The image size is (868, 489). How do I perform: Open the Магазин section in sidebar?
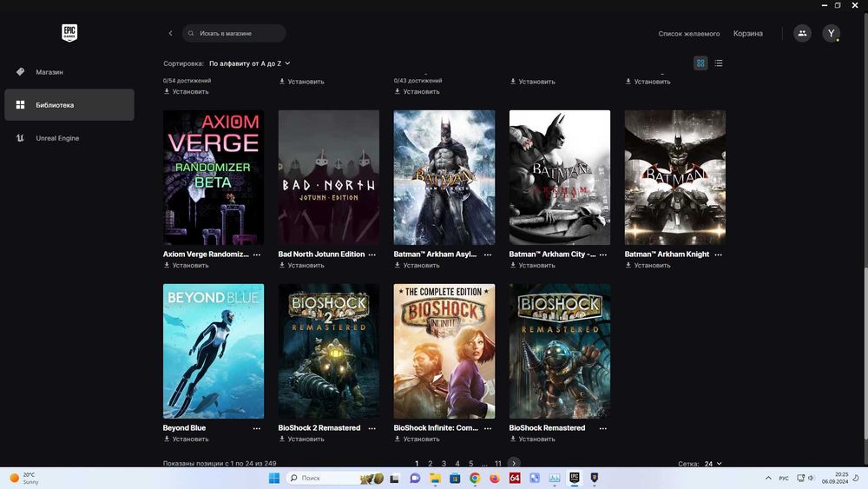tap(49, 72)
